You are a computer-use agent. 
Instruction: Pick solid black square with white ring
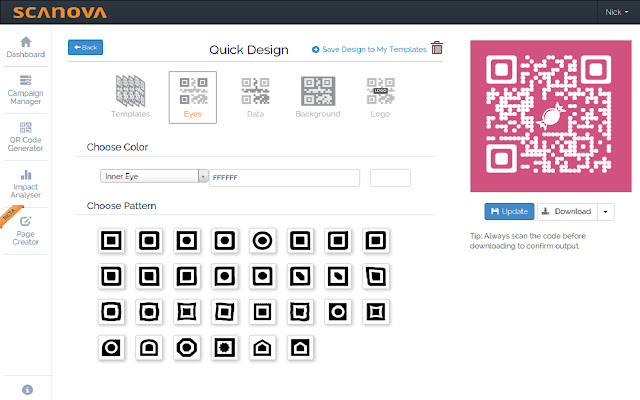click(338, 312)
